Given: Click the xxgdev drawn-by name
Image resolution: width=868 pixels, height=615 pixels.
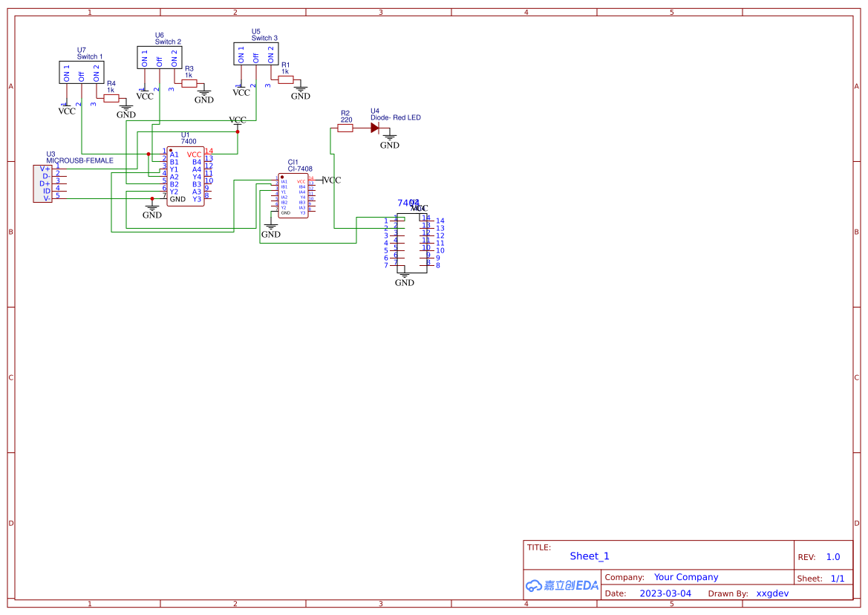Looking at the screenshot, I should (x=772, y=593).
